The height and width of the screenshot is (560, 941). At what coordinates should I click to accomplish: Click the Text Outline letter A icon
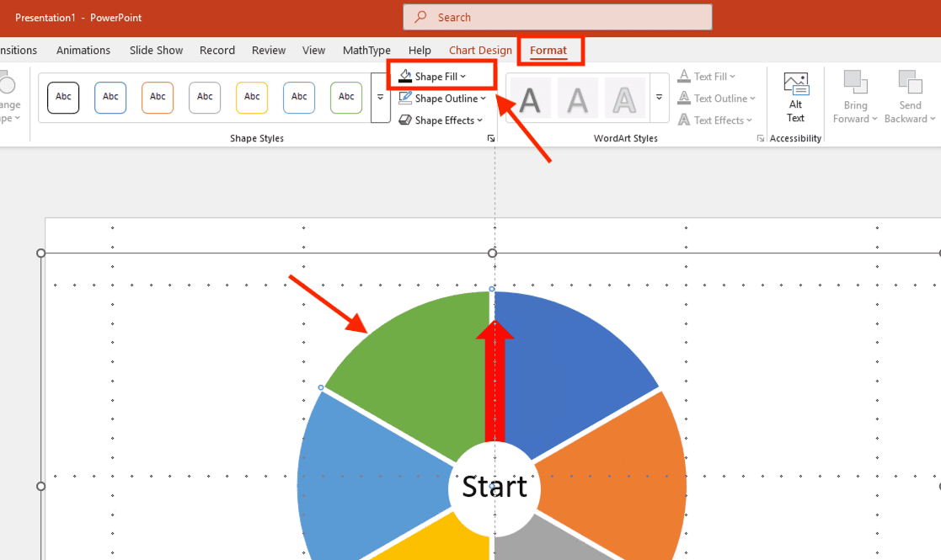[x=683, y=98]
